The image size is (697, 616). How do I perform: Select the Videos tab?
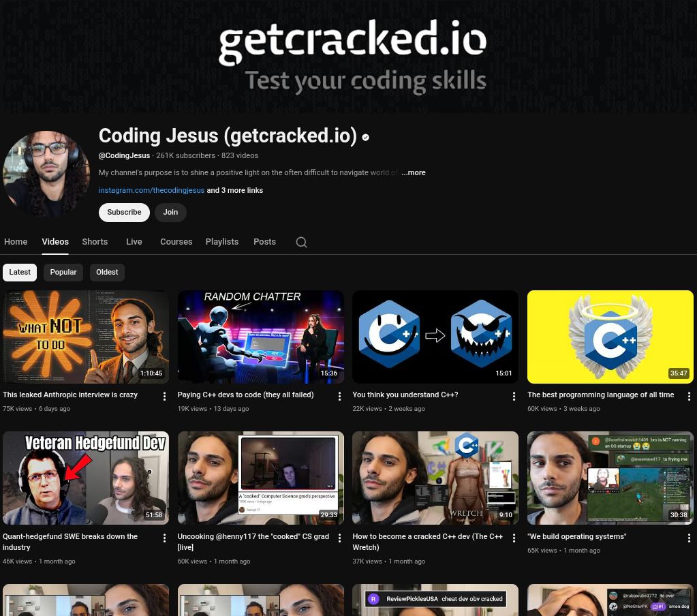click(55, 241)
